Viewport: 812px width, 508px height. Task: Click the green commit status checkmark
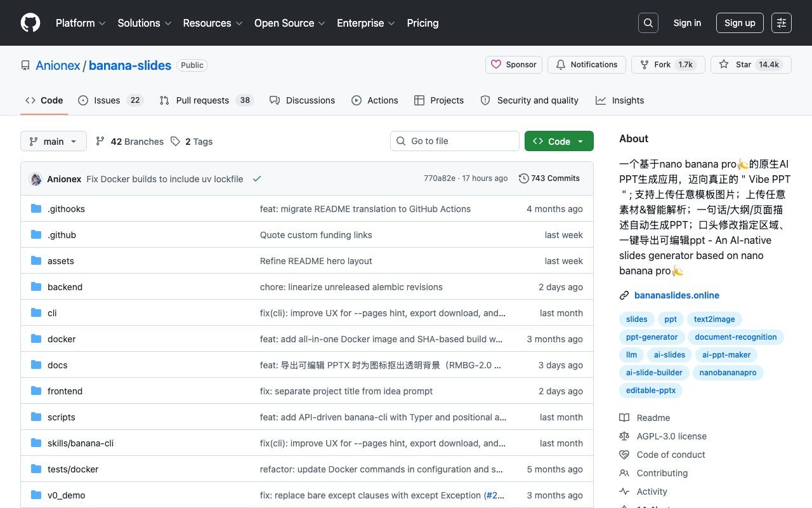[257, 179]
